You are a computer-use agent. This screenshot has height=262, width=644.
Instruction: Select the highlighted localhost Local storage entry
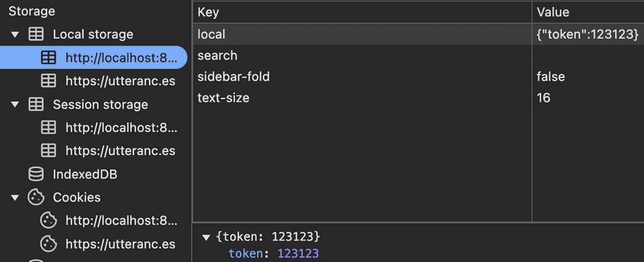tap(94, 57)
